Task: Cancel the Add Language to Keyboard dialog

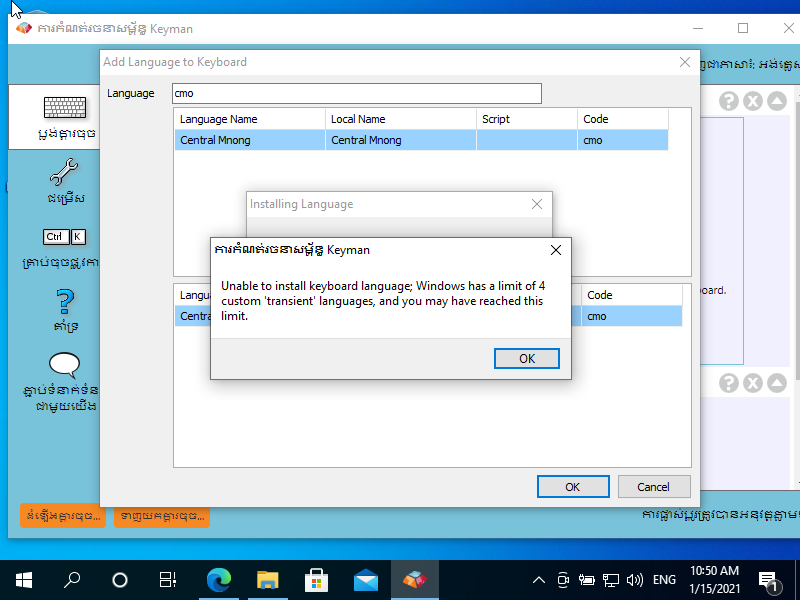Action: pos(654,487)
